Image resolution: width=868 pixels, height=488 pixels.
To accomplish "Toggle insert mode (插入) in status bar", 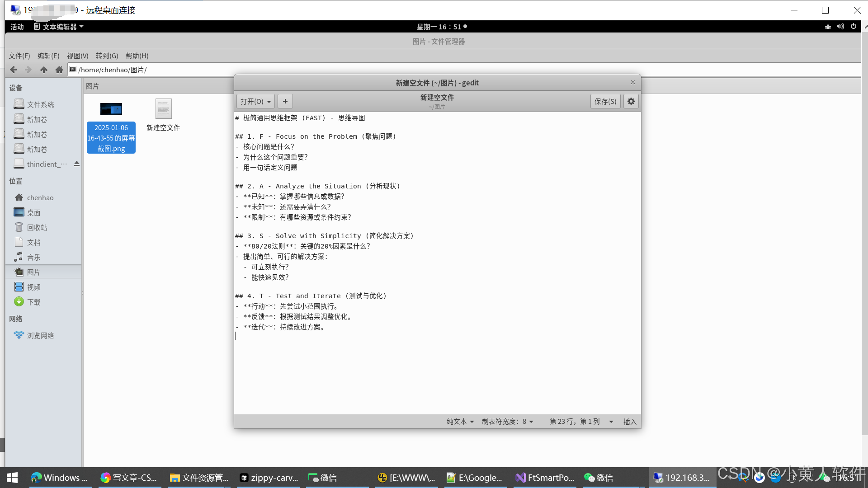I will 630,422.
